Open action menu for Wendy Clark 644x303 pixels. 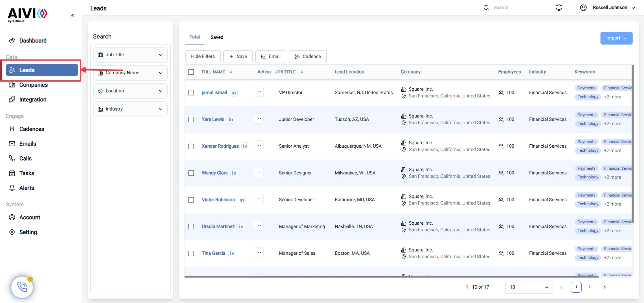click(259, 172)
